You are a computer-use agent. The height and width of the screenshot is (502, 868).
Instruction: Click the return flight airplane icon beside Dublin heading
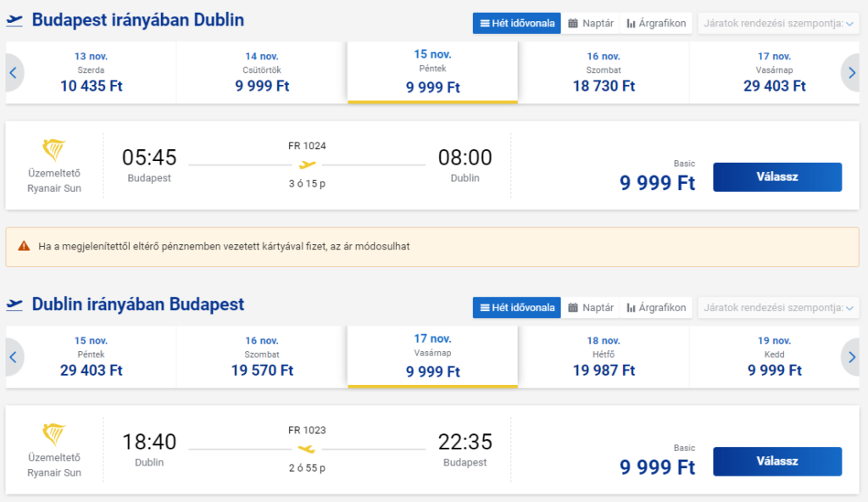tap(14, 304)
